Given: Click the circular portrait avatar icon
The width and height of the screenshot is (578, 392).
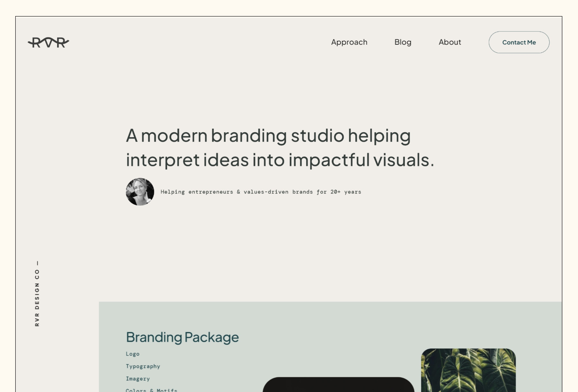Looking at the screenshot, I should (x=139, y=192).
